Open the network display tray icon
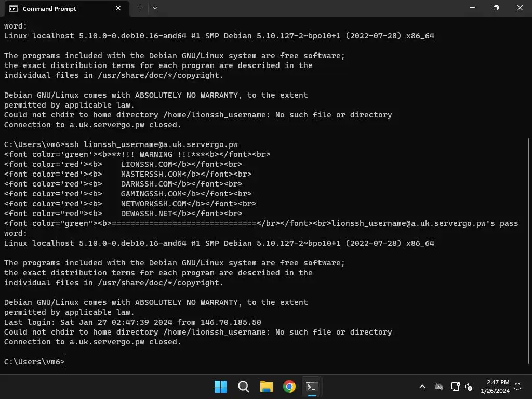The width and height of the screenshot is (532, 399). click(455, 387)
